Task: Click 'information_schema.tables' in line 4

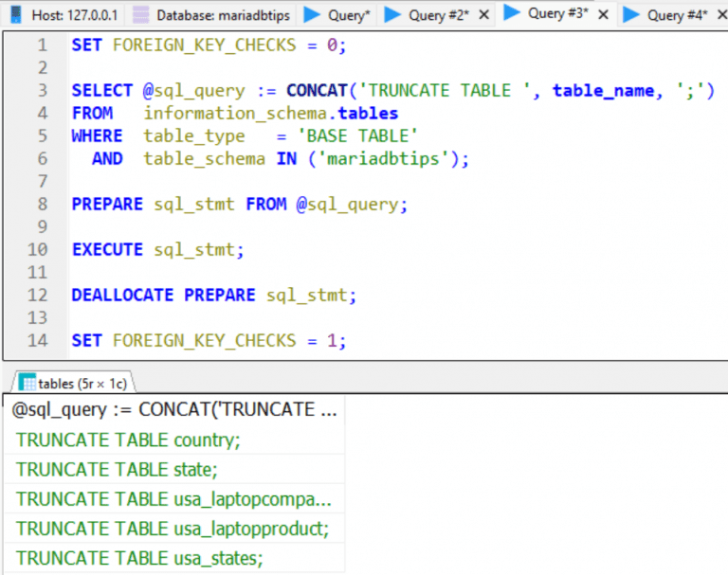Action: coord(271,114)
